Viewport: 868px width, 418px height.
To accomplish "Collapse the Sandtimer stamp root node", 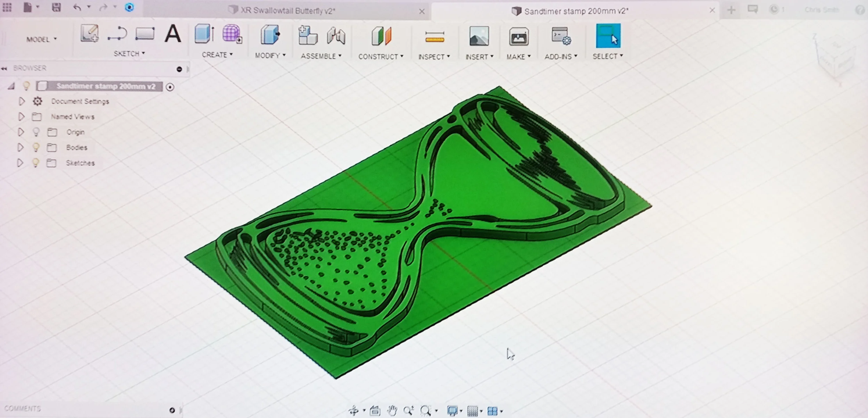I will 11,86.
